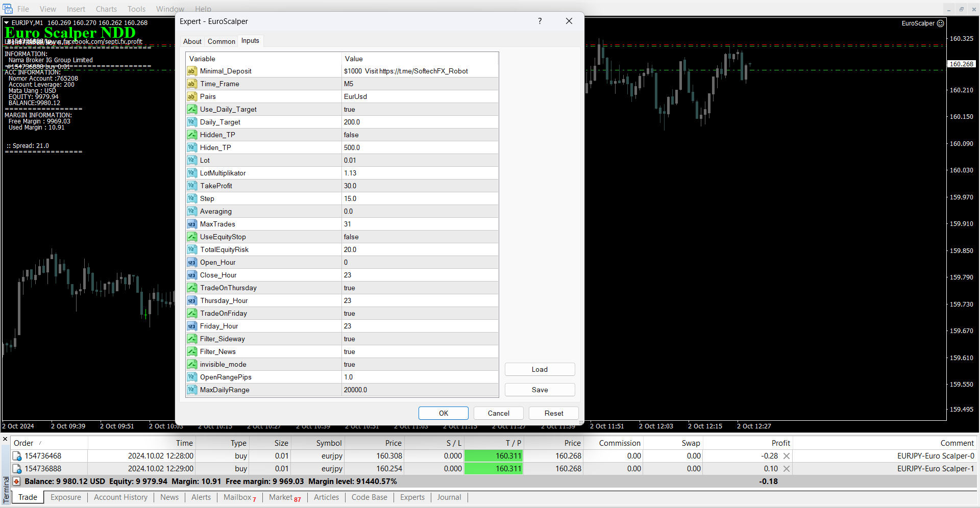This screenshot has width=980, height=508.
Task: Select the Filter_News true value
Action: [x=350, y=352]
